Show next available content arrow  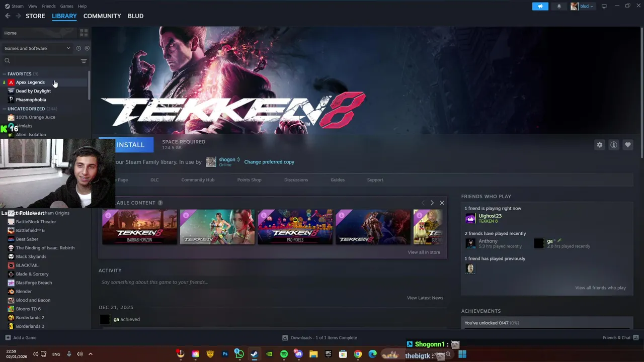click(432, 203)
